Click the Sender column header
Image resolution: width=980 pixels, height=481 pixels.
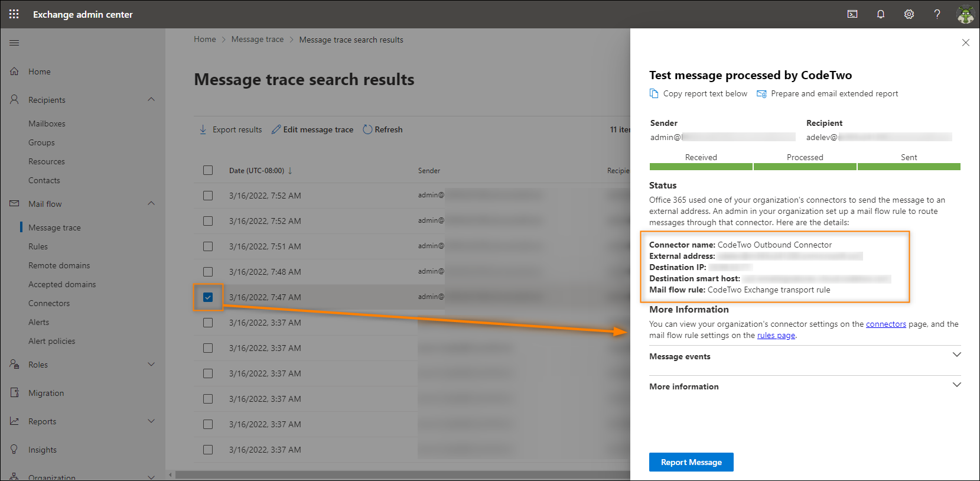429,171
